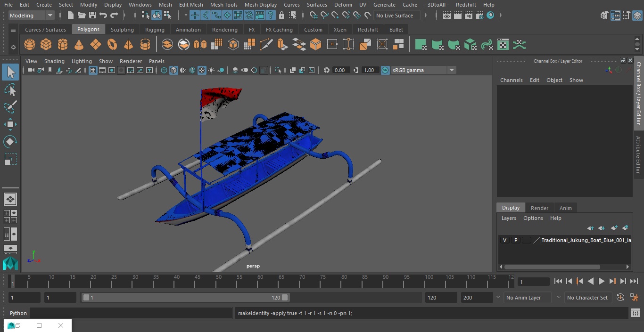Click the Extrude shelf icon
644x332 pixels.
click(282, 45)
